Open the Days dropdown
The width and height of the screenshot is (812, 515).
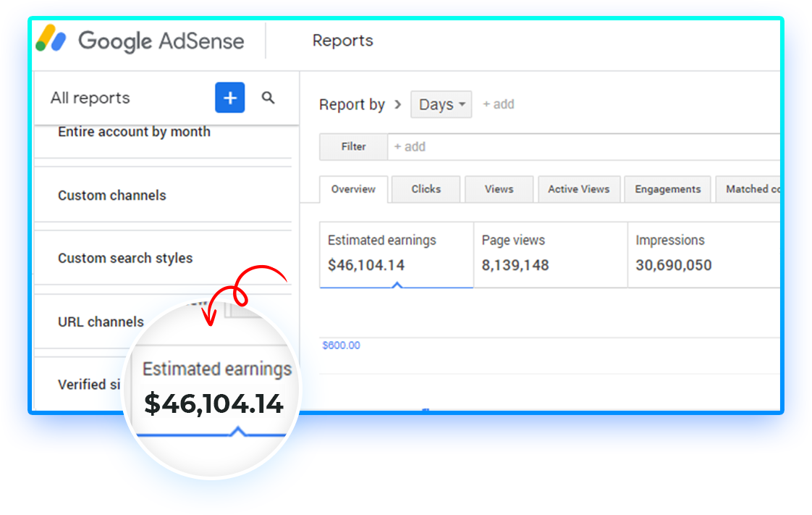coord(441,104)
